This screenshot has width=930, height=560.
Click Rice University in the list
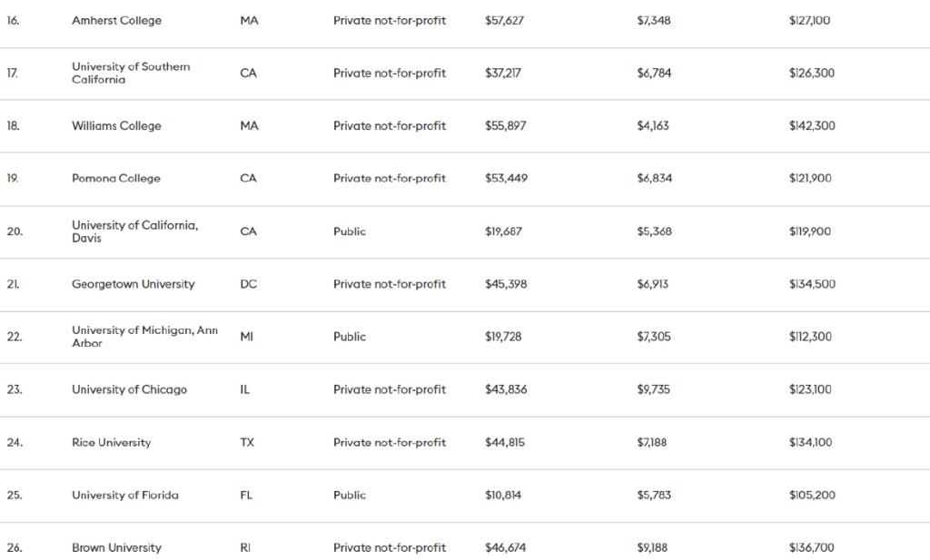tap(111, 443)
